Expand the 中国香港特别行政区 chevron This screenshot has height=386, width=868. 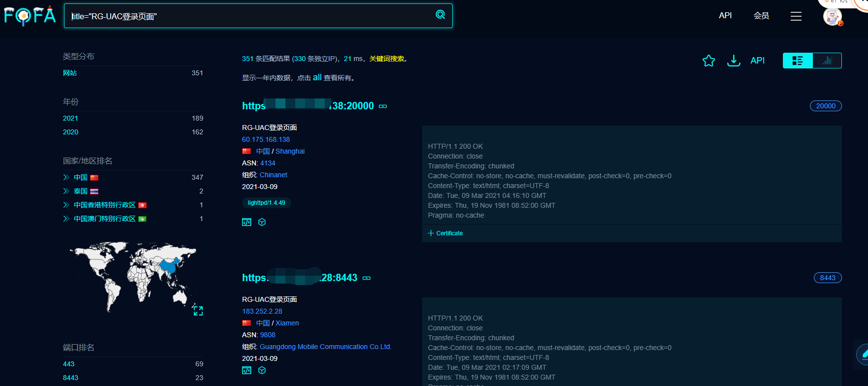[66, 205]
